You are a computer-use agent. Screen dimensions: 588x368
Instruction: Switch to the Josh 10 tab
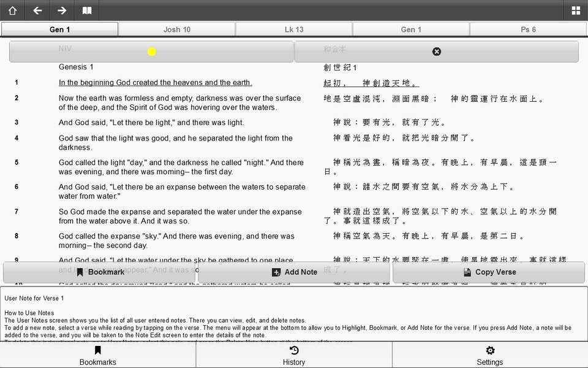[177, 29]
